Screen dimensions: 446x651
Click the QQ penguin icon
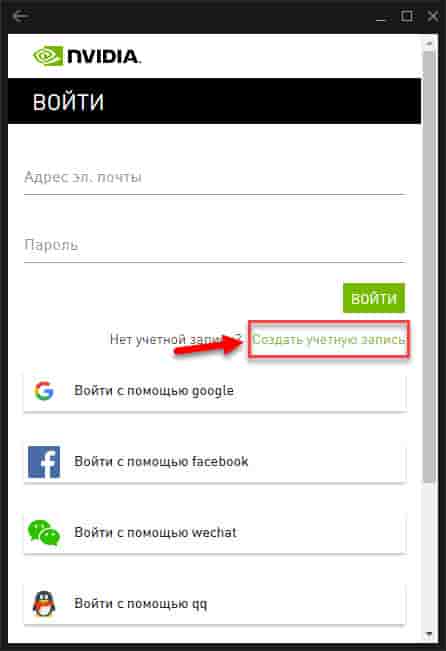44,604
